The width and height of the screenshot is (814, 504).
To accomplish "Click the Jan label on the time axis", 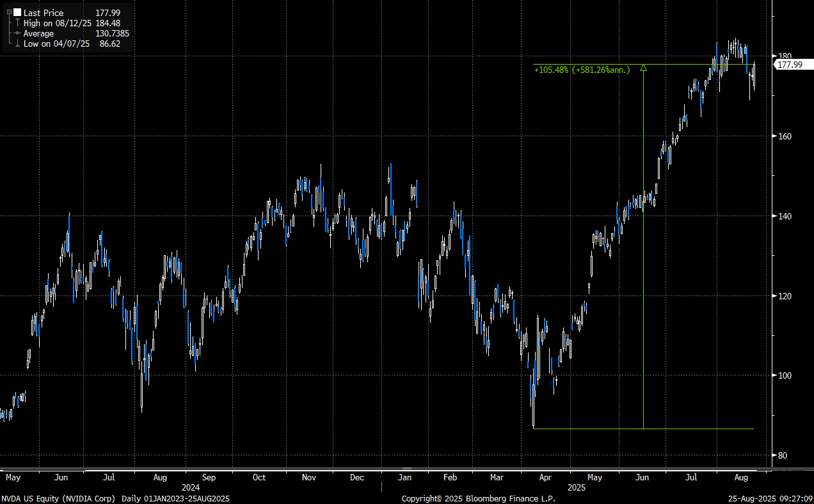I will tap(404, 478).
